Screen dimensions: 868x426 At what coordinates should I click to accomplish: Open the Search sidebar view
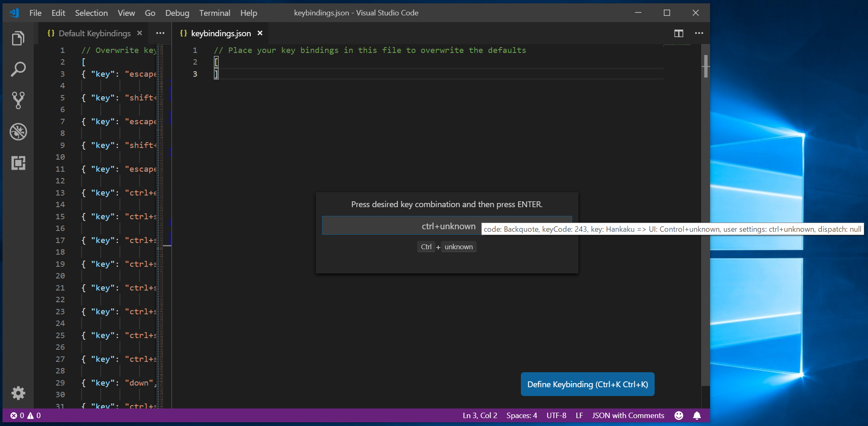[x=18, y=69]
